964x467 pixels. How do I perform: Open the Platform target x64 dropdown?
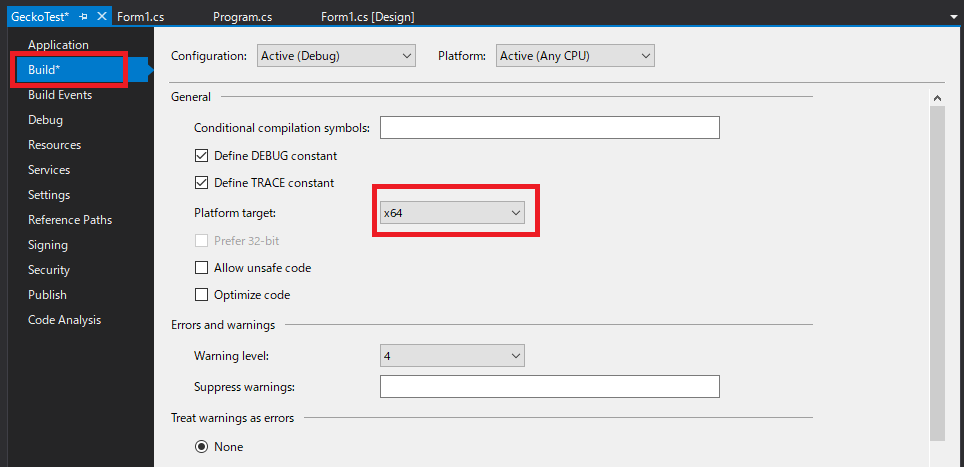click(452, 213)
